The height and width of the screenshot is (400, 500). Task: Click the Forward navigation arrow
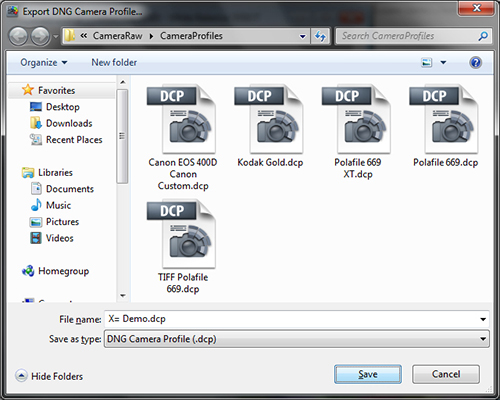(x=40, y=36)
